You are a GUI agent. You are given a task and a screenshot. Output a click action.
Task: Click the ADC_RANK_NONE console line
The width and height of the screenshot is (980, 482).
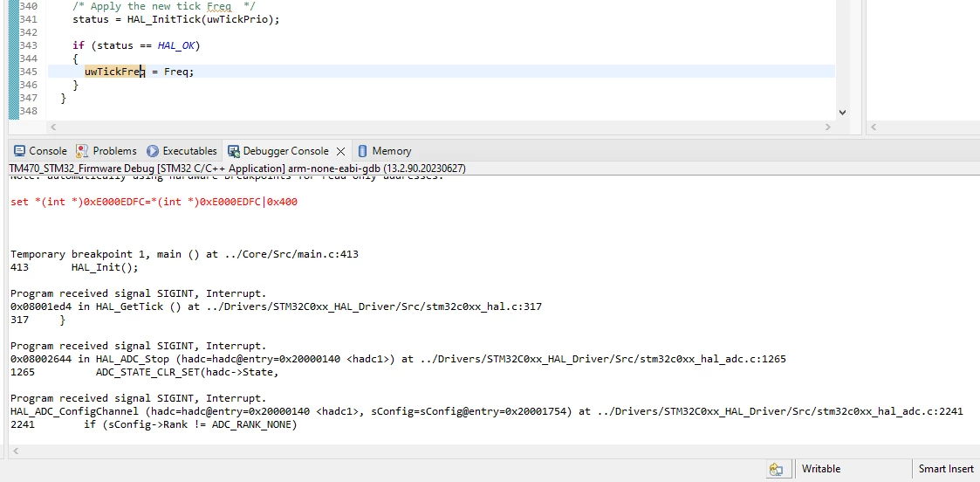(154, 424)
